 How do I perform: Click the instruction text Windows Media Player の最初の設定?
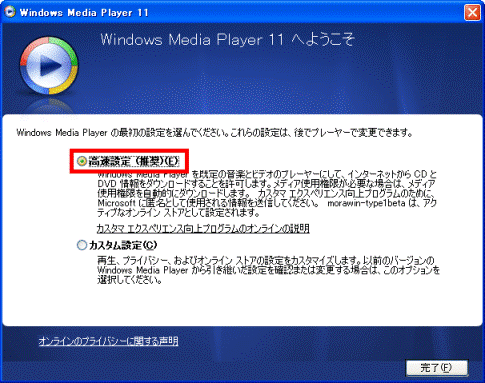[215, 133]
